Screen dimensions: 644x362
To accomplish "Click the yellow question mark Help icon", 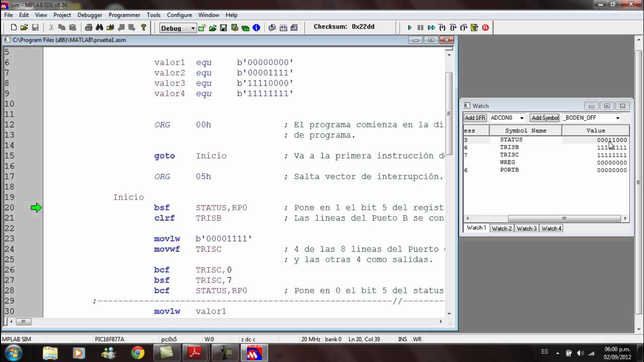I will pos(143,28).
